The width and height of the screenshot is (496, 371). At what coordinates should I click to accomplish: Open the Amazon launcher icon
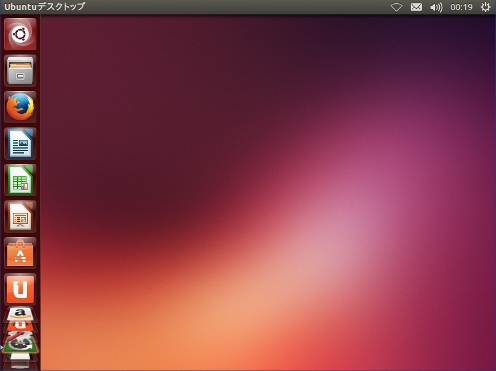click(20, 314)
